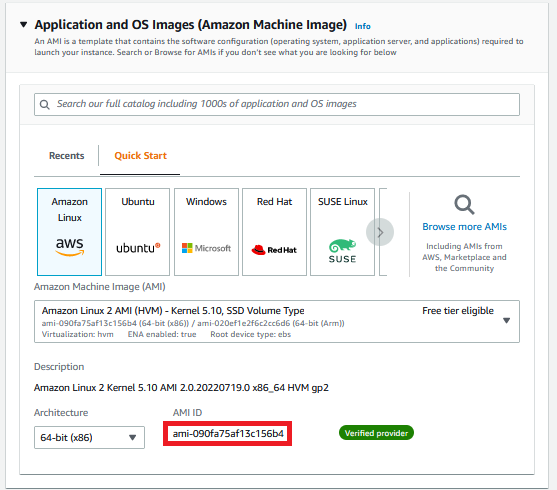Collapse the Application and OS Images section
557x490 pixels.
click(23, 25)
